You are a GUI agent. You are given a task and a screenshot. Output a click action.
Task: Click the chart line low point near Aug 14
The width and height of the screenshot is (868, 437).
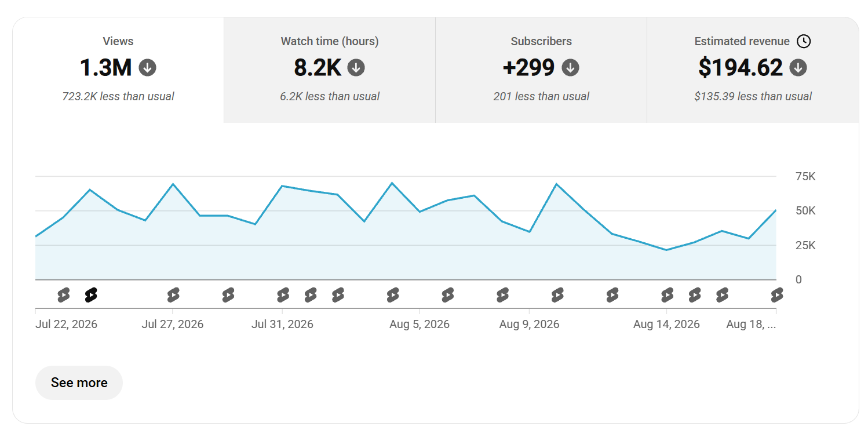point(666,250)
